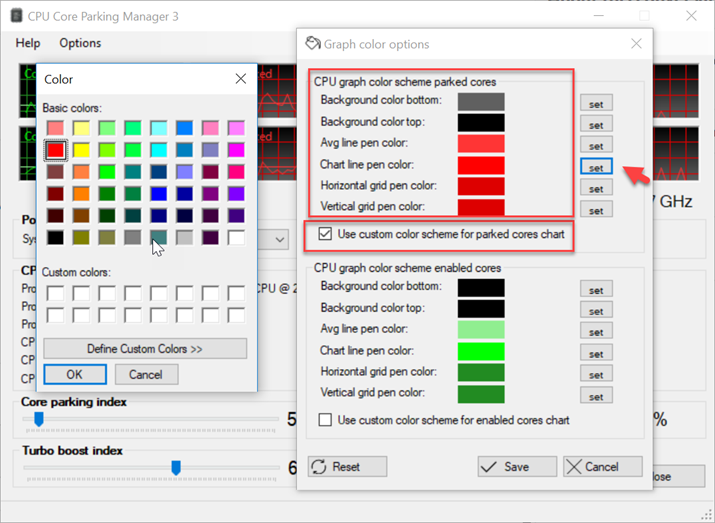Set parked cores Chart line pen color
Image resolution: width=715 pixels, height=523 pixels.
click(x=596, y=167)
